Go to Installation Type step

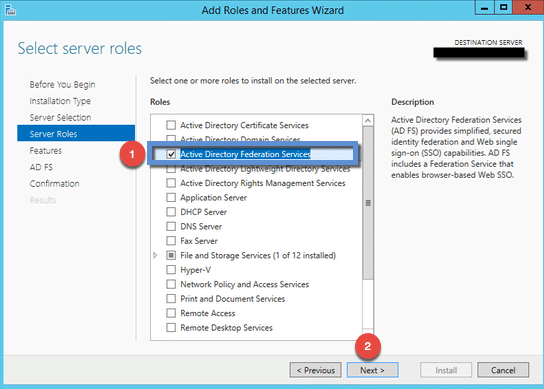(x=60, y=101)
